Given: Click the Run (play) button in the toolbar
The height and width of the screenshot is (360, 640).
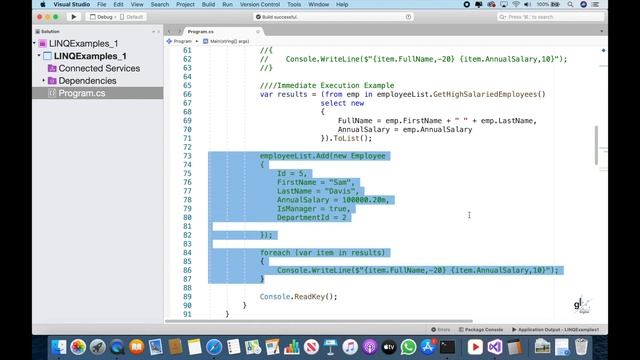Looking at the screenshot, I should tap(73, 17).
